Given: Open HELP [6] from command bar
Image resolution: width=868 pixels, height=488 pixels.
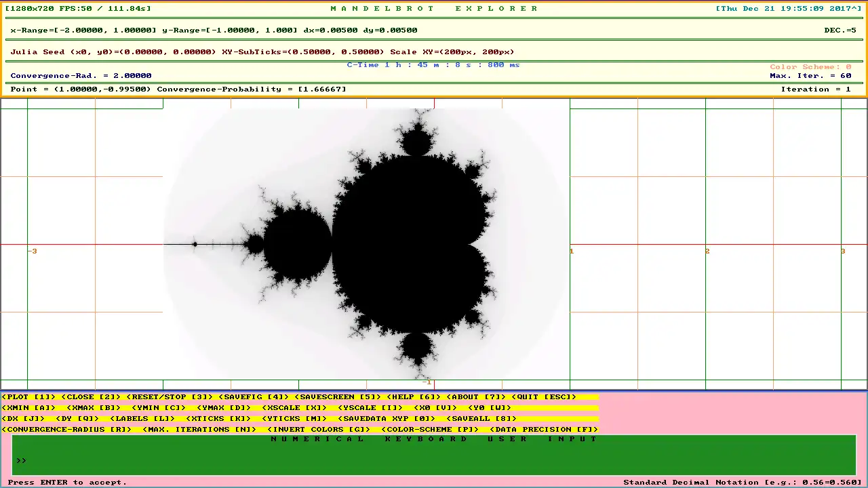Looking at the screenshot, I should (x=414, y=397).
